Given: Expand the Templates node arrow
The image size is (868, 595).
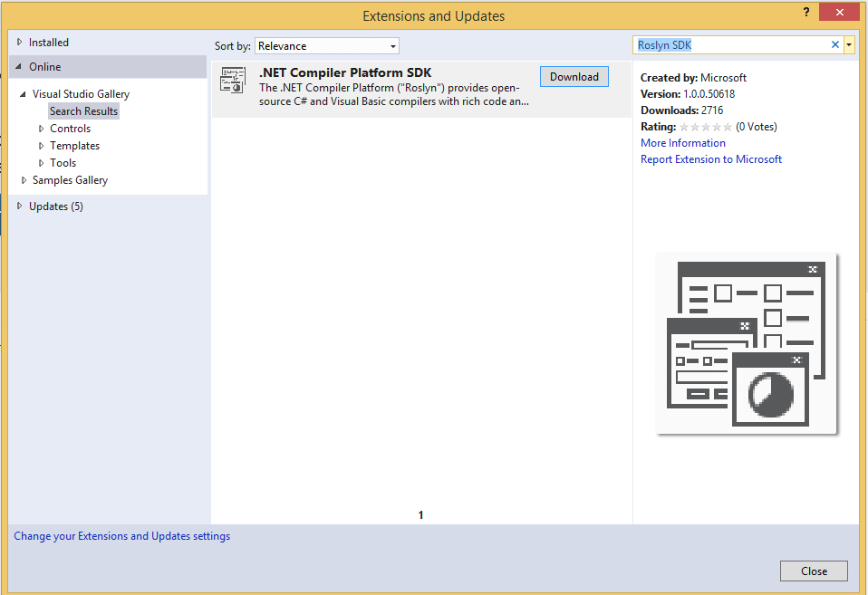Looking at the screenshot, I should [41, 146].
